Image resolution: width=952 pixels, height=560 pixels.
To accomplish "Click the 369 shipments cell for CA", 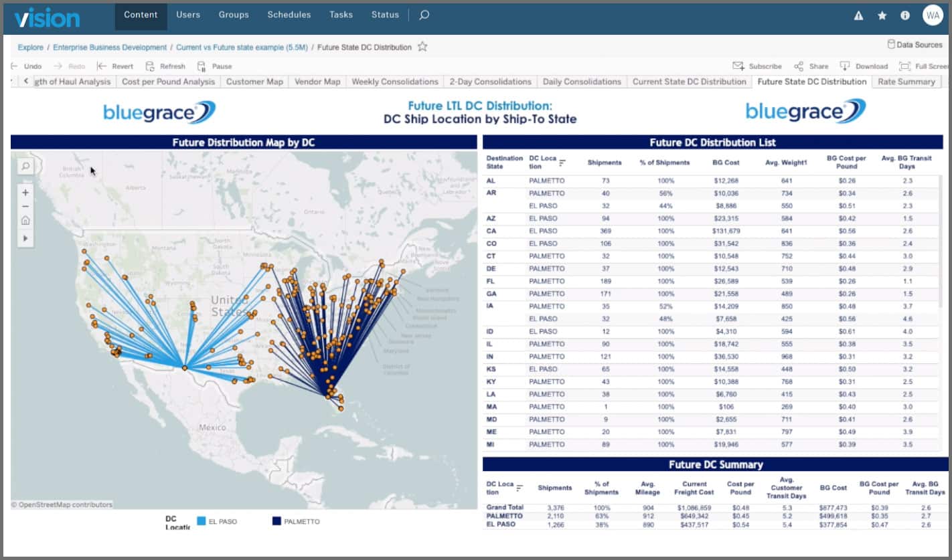I will (x=604, y=231).
